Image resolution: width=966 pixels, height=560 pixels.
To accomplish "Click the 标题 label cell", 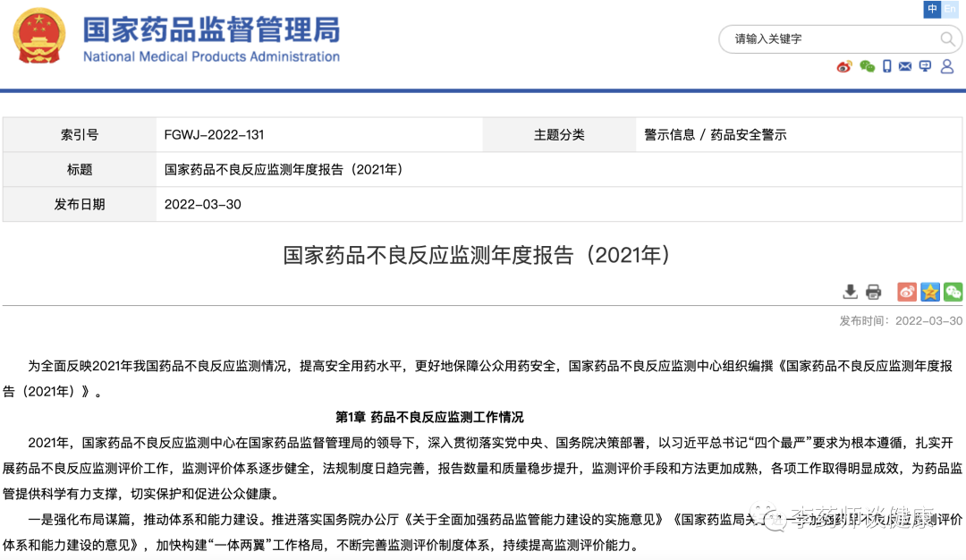I will (80, 169).
